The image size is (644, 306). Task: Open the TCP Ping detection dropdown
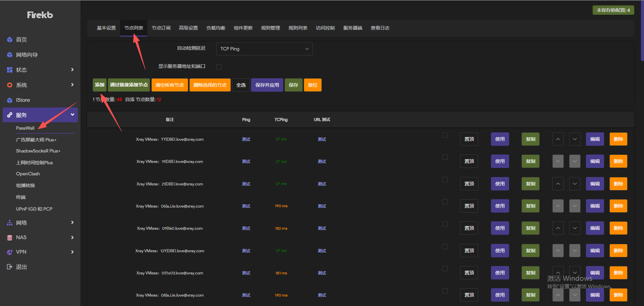point(264,49)
